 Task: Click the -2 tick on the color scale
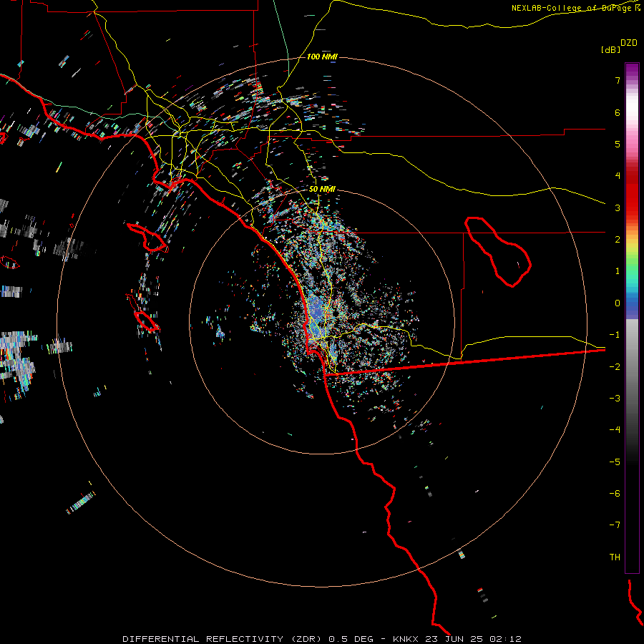(x=615, y=367)
